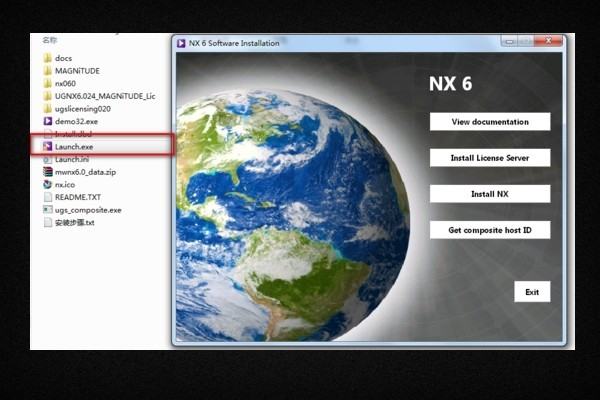Screen dimensions: 600x400
Task: Click the docs folder name
Action: click(x=64, y=58)
